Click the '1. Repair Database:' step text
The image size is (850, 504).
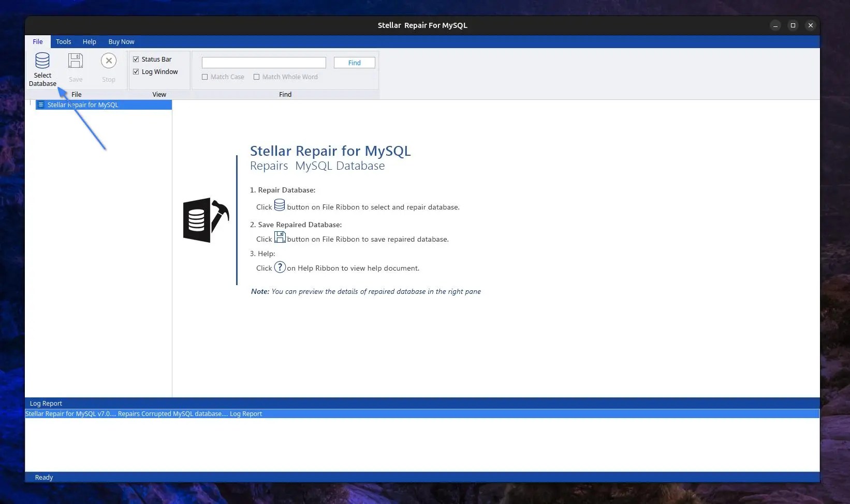[283, 190]
